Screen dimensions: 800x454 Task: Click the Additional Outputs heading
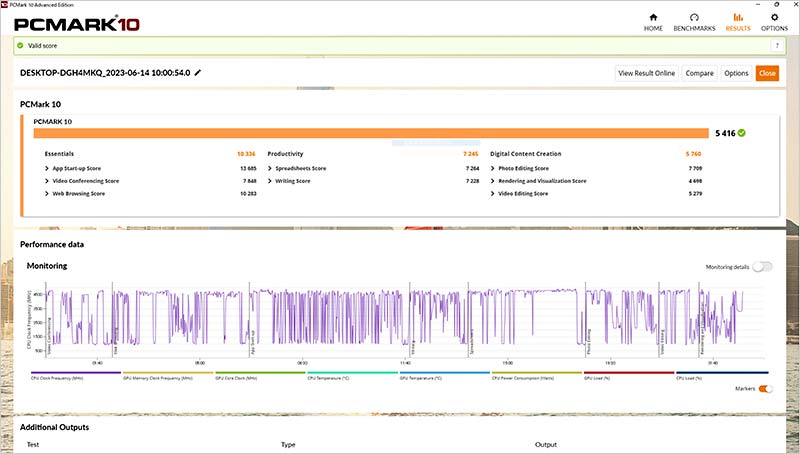[55, 427]
